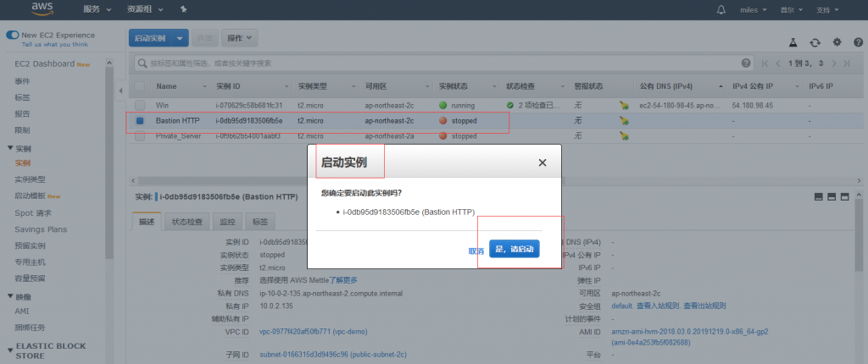Viewport: 868px width, 364px height.
Task: Click IP 54.180.98.45 in Win row
Action: pos(753,105)
